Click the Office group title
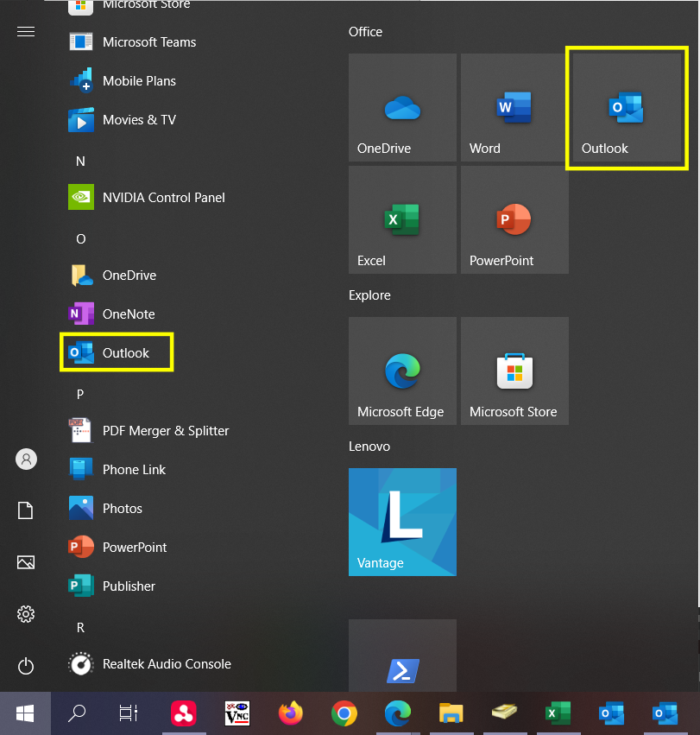Image resolution: width=700 pixels, height=735 pixels. (x=365, y=32)
